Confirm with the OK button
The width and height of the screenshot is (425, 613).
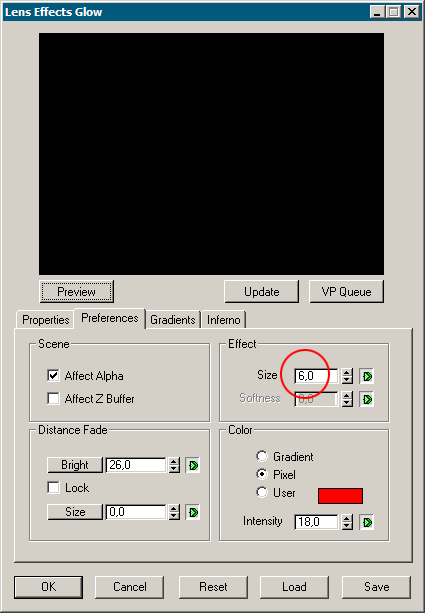[x=48, y=587]
